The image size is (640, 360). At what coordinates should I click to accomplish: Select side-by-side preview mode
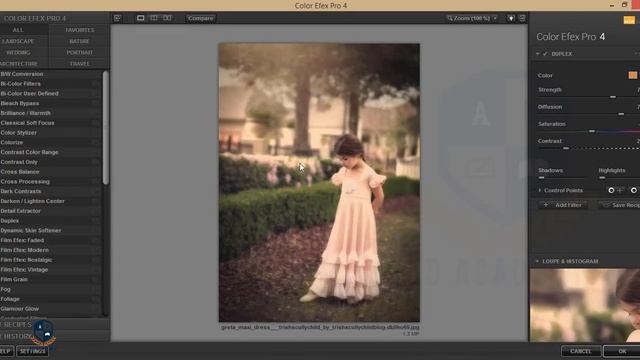pos(167,18)
